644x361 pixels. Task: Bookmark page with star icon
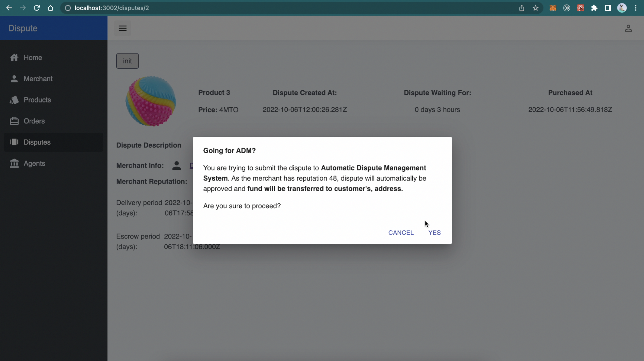[535, 8]
